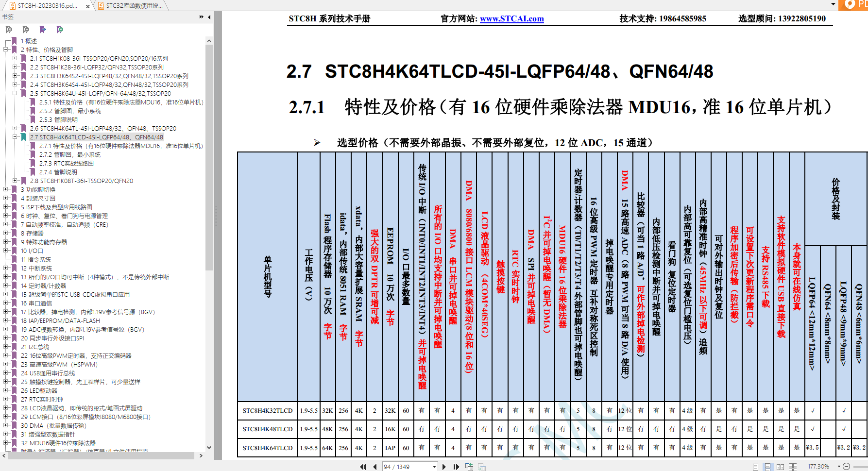This screenshot has height=471, width=868.
Task: Expand the bookmark panel with the double-arrow icon
Action: click(202, 17)
